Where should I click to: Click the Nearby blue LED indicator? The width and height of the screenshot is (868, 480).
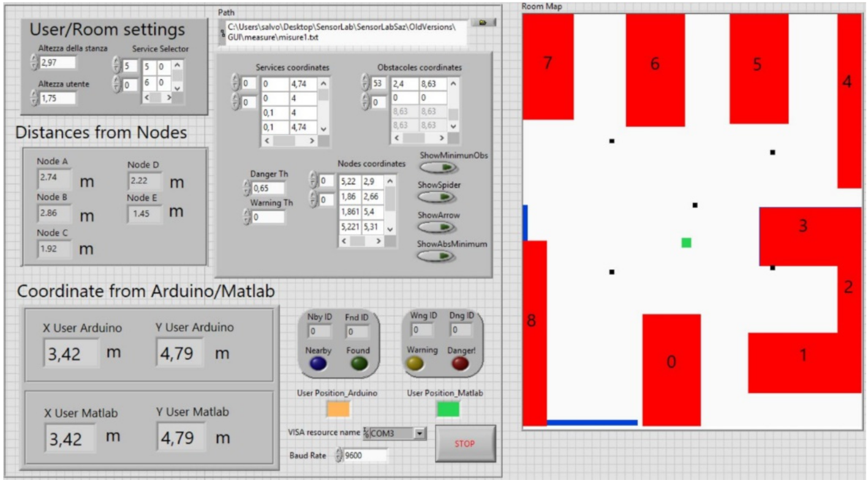coord(318,364)
